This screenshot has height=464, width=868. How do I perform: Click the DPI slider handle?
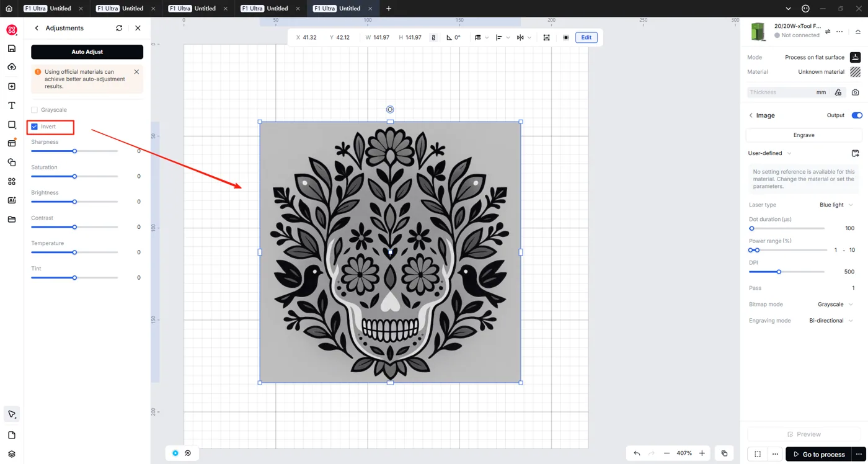coord(779,272)
